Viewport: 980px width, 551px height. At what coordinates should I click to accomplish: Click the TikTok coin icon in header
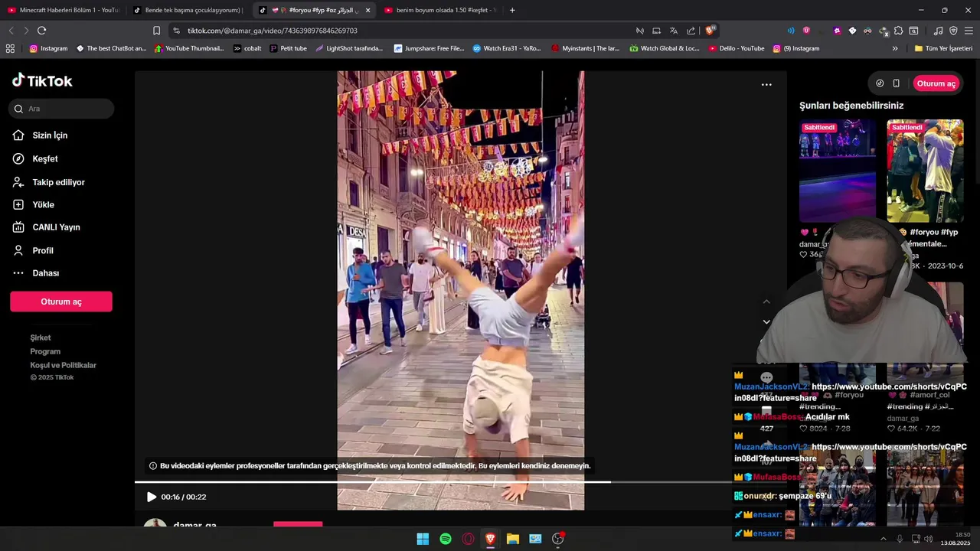coord(880,83)
